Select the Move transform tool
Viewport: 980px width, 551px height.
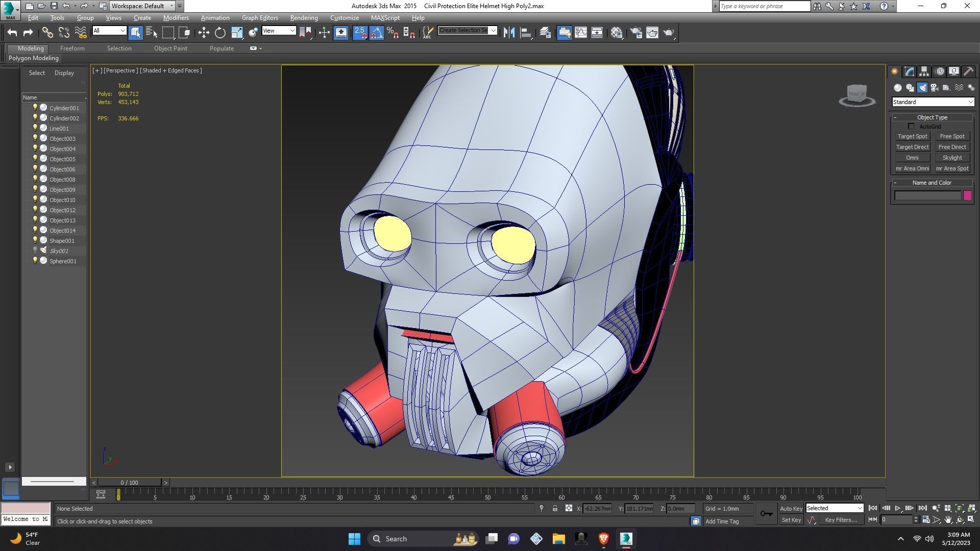[x=204, y=33]
